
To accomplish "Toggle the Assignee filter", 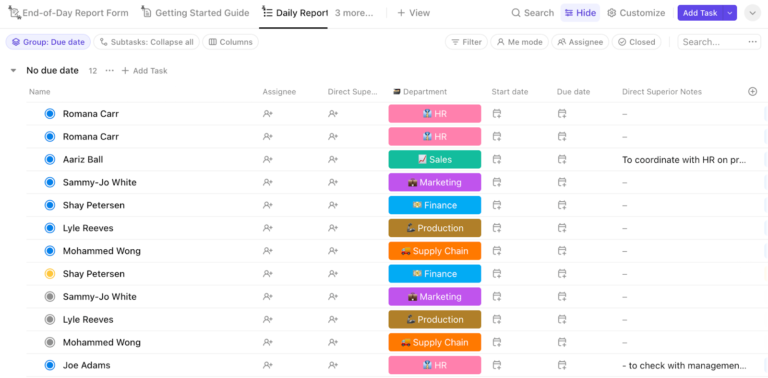I will tap(580, 42).
